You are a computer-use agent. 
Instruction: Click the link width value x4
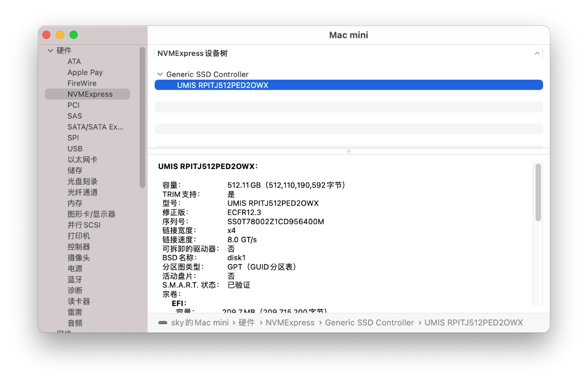(x=231, y=231)
